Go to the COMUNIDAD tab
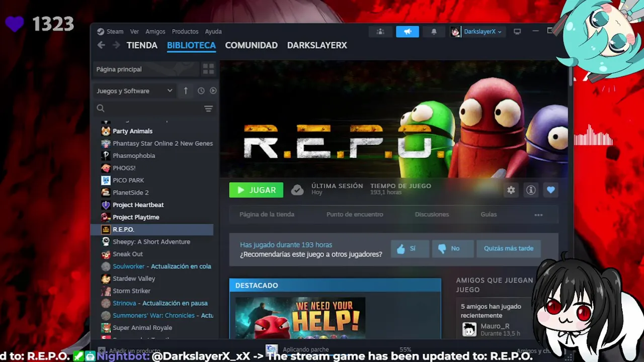Image resolution: width=644 pixels, height=362 pixels. coord(251,45)
